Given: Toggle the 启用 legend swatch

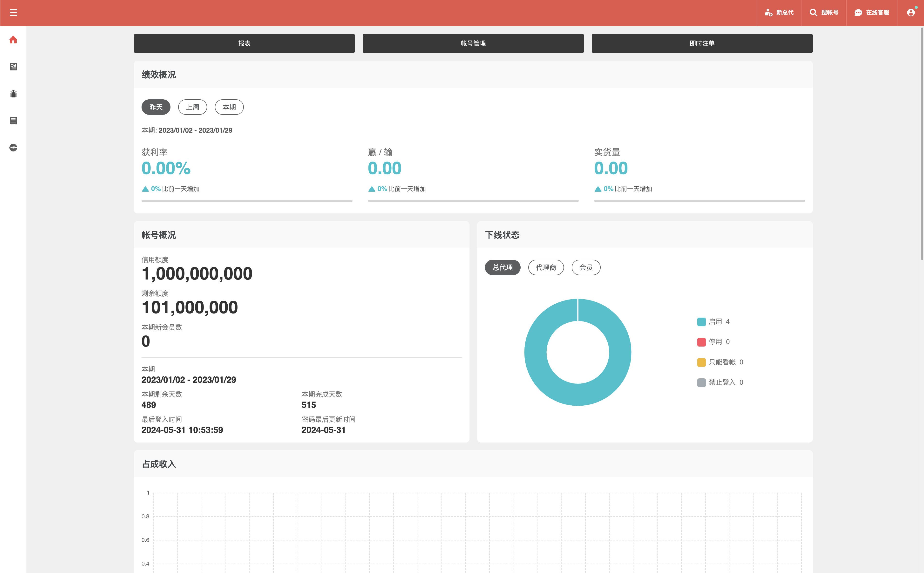Looking at the screenshot, I should coord(701,322).
